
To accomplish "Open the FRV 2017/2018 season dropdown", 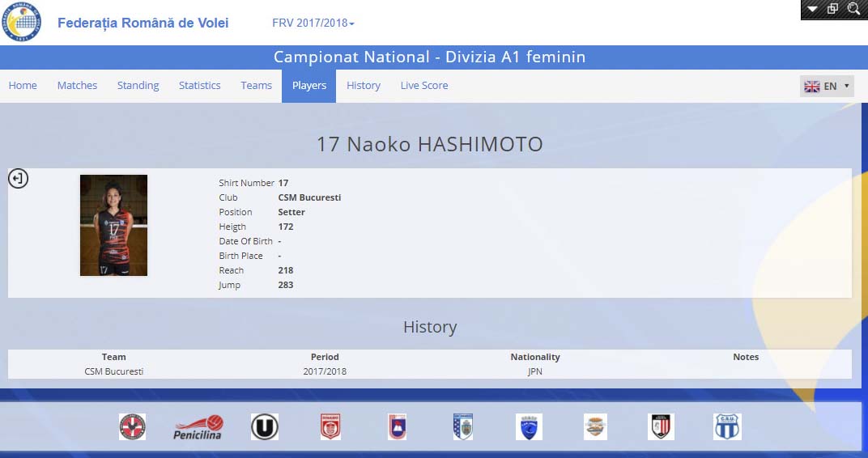I will click(313, 23).
